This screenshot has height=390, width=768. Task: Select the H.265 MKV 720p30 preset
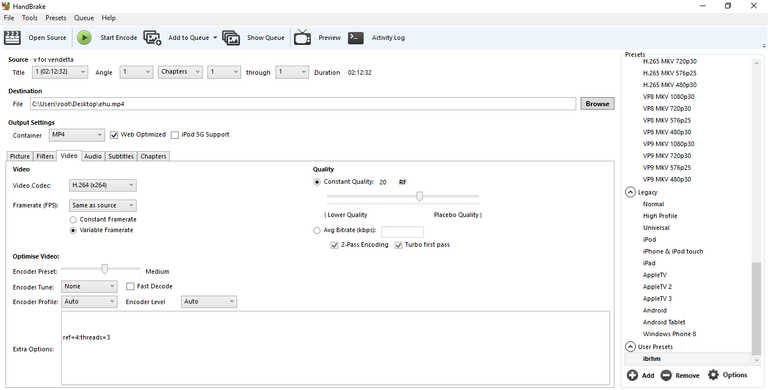[x=670, y=61]
